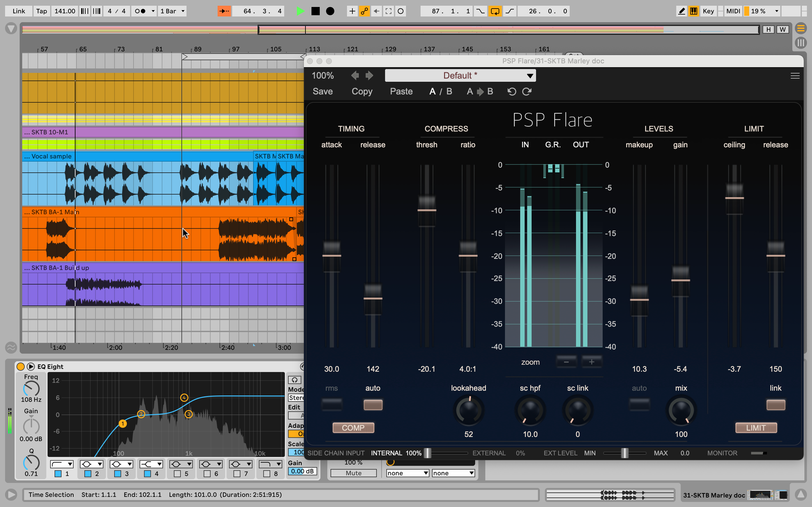This screenshot has height=507, width=812.
Task: Toggle the COMP section button
Action: click(353, 427)
